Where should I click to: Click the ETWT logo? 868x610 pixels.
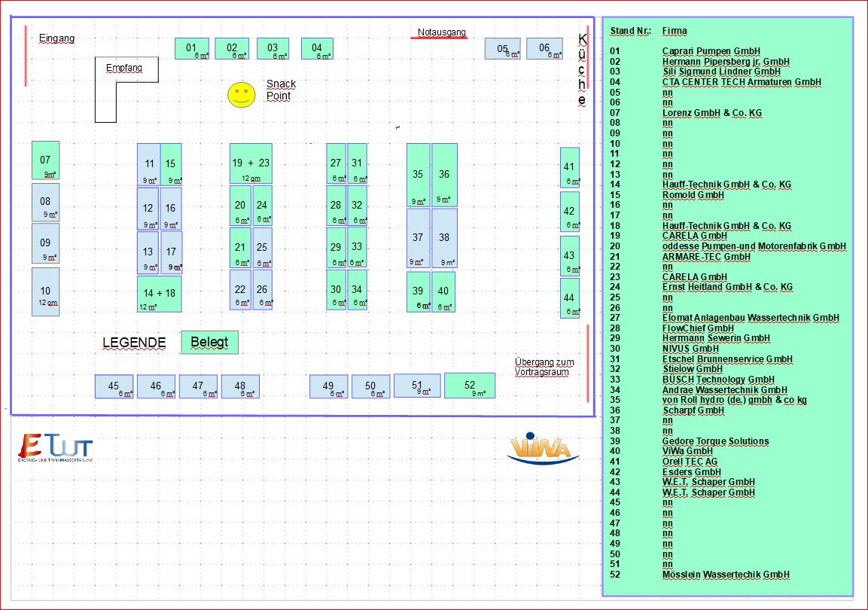[56, 447]
